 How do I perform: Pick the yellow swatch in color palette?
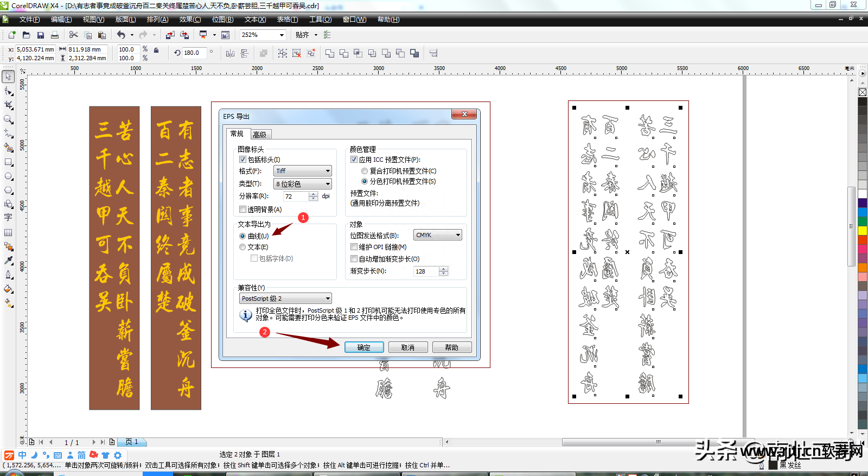(862, 231)
